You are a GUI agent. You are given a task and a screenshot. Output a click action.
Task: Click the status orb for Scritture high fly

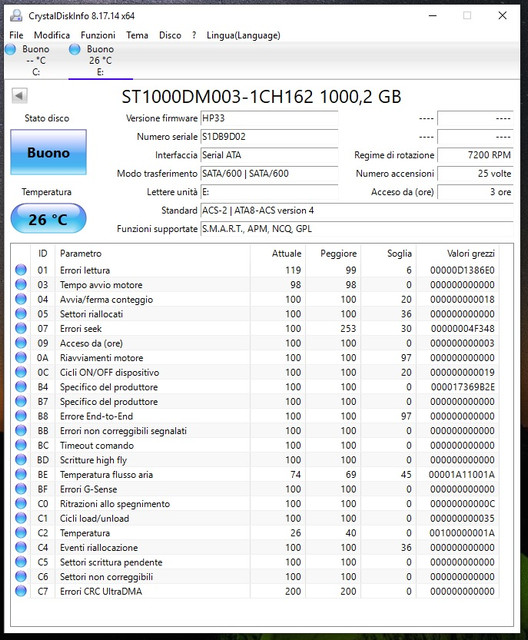pos(21,460)
